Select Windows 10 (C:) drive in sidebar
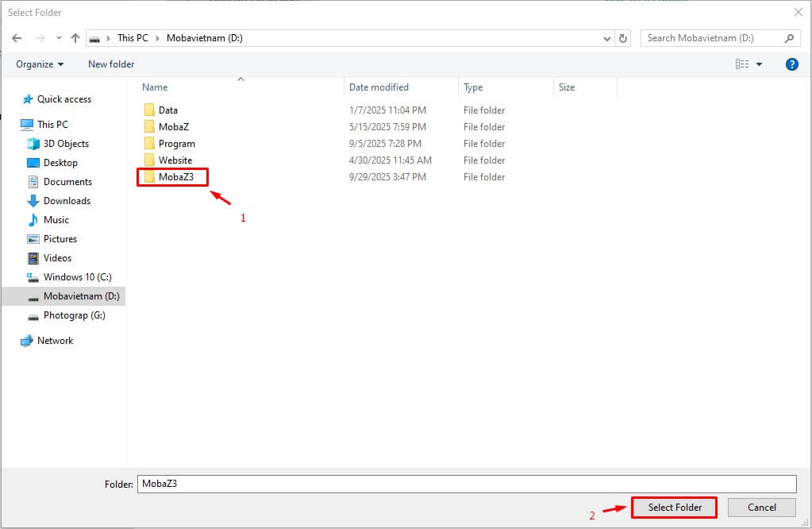Screen dimensions: 812x529 [x=77, y=277]
